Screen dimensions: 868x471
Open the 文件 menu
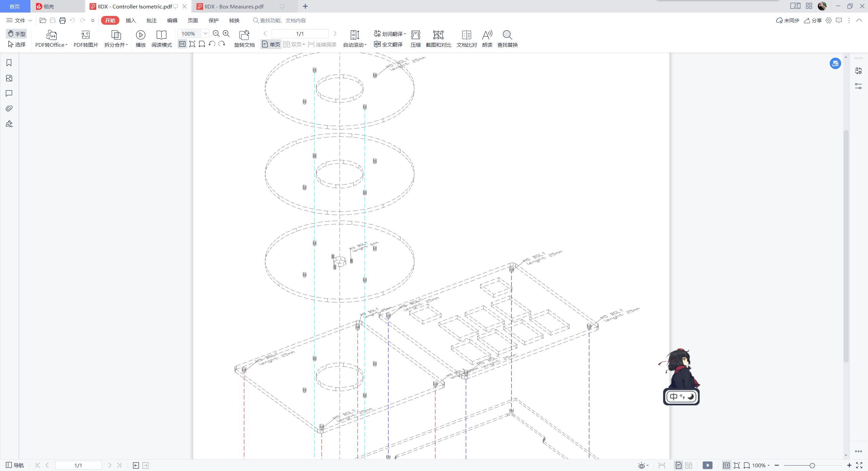pos(19,20)
